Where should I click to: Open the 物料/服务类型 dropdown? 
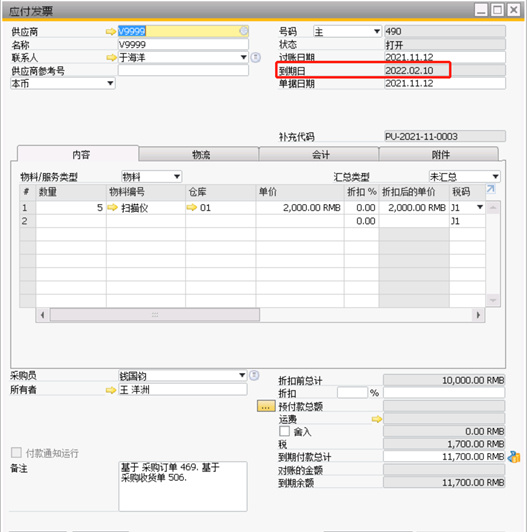[x=151, y=176]
